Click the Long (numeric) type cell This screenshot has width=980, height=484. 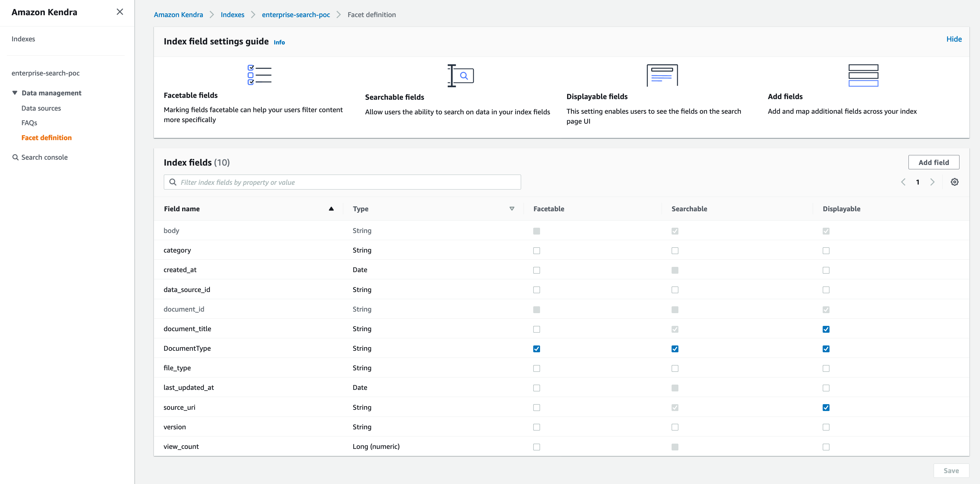[376, 446]
